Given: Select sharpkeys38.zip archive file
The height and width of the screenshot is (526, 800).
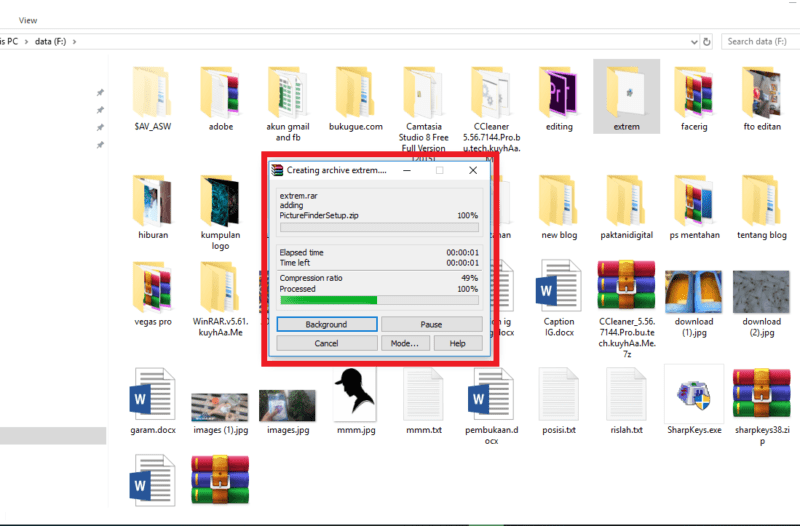Looking at the screenshot, I should point(762,407).
